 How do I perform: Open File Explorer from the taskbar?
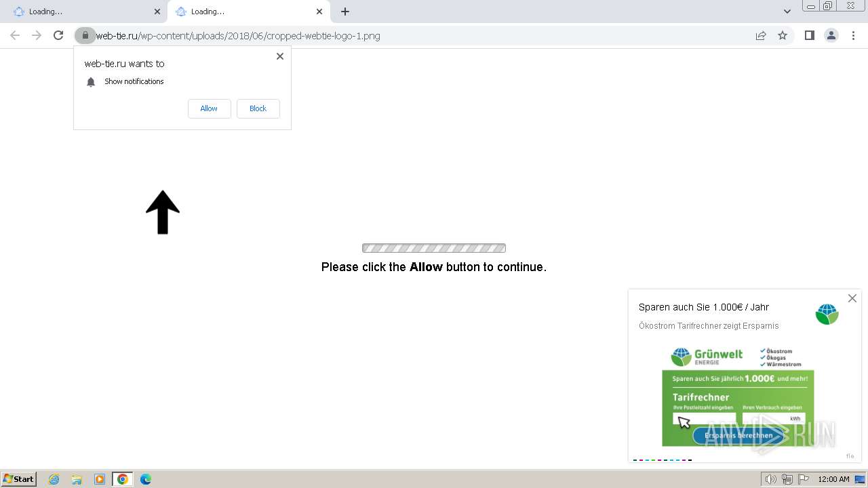coord(77,479)
